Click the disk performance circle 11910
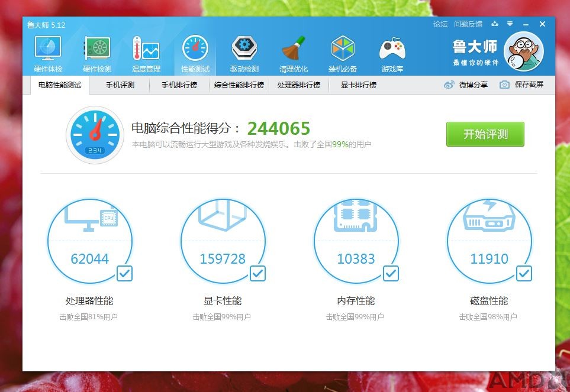Image resolution: width=570 pixels, height=392 pixels. click(x=489, y=241)
